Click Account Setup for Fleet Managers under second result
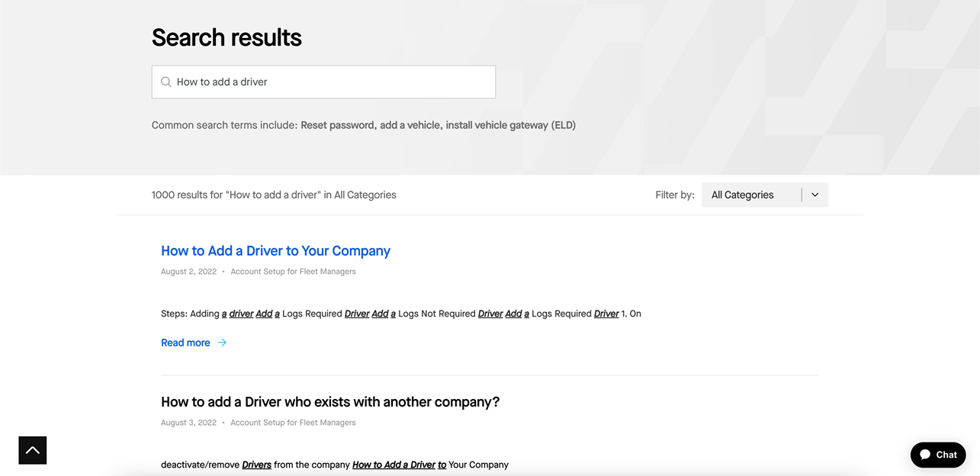 coord(293,423)
